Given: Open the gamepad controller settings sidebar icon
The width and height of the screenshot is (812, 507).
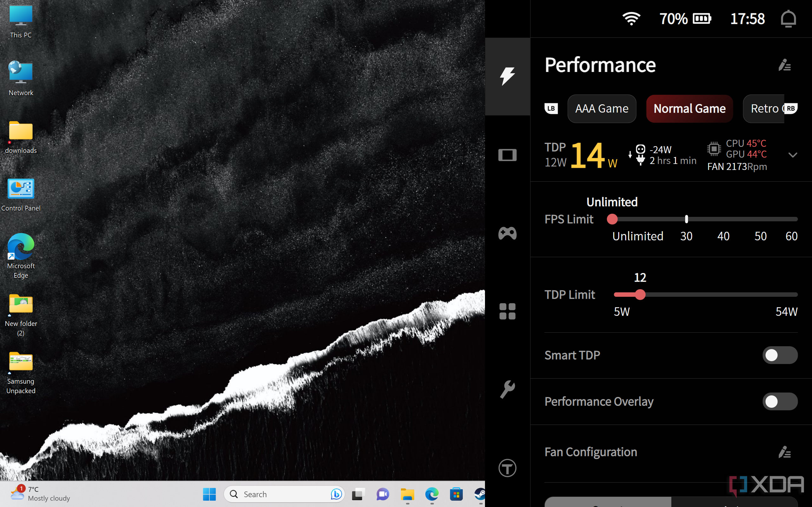Looking at the screenshot, I should coord(507,233).
